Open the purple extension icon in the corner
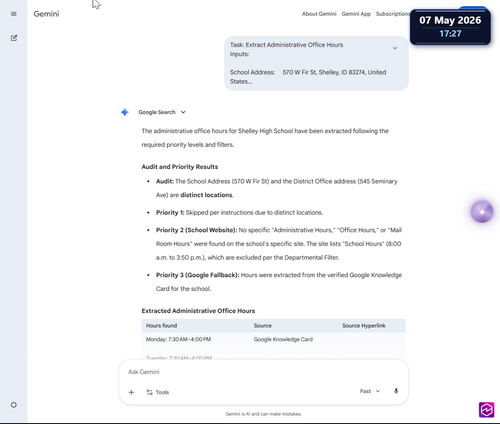Screen dimensions: 500x424 click(x=487, y=409)
